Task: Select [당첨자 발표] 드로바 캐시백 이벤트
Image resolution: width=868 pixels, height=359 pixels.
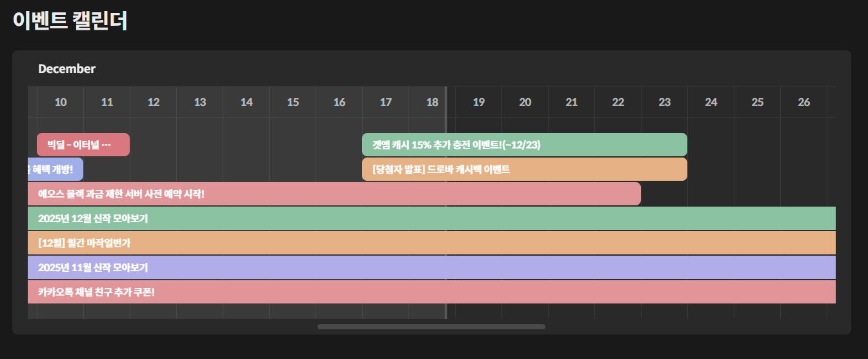Action: click(x=524, y=169)
